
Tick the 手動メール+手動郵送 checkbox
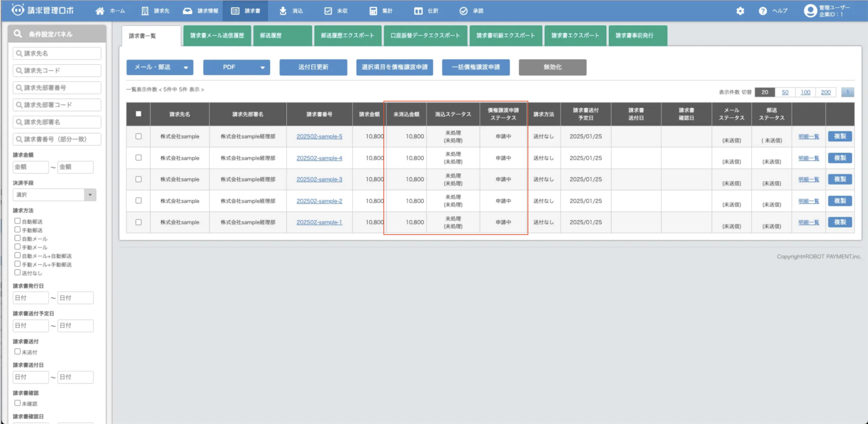18,264
